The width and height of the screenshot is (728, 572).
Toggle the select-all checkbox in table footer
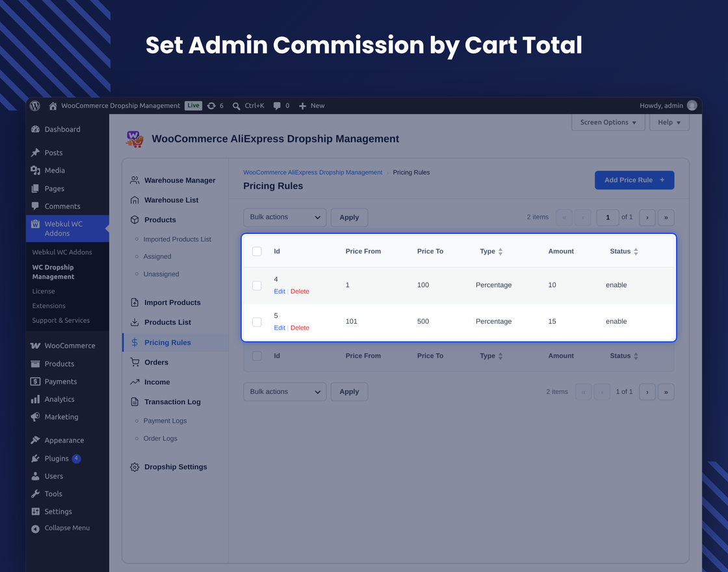tap(257, 356)
